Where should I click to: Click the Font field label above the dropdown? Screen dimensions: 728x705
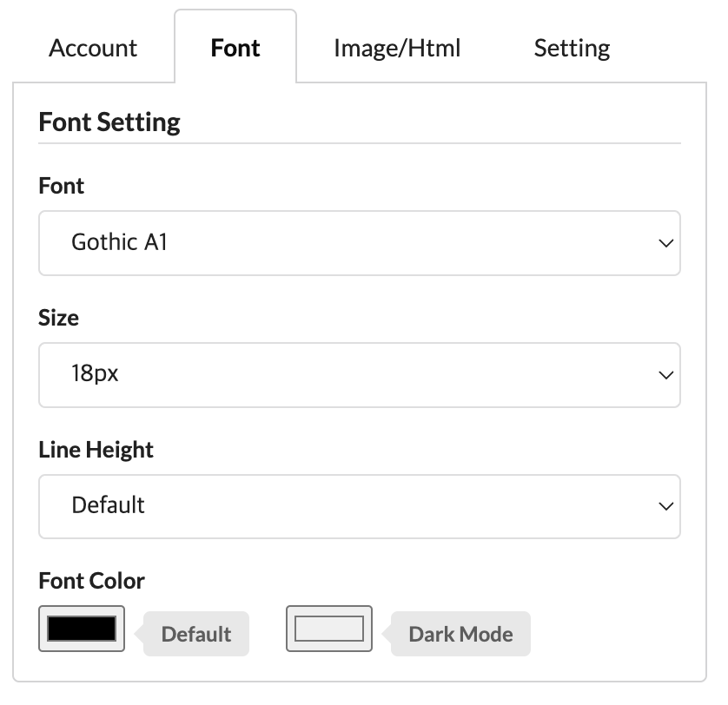click(x=62, y=186)
